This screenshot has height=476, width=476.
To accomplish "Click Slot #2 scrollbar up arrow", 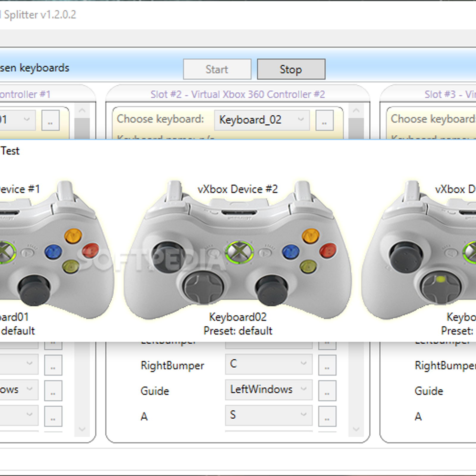I will [x=356, y=111].
